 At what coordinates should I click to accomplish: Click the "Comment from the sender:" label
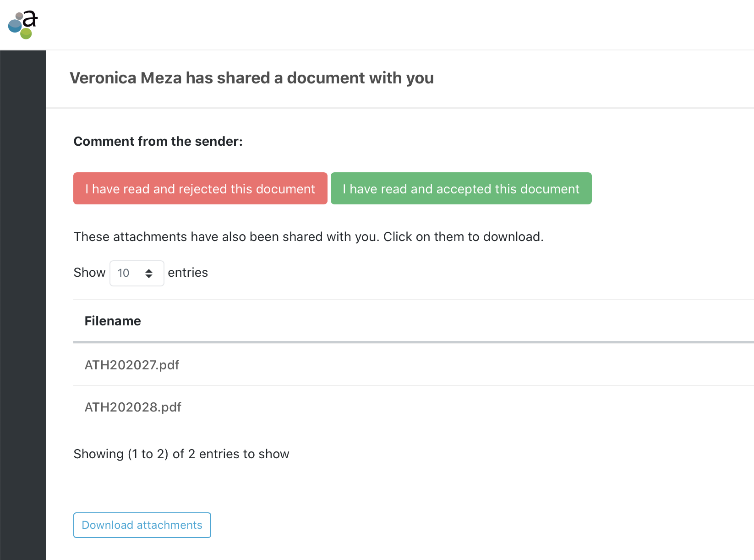point(158,141)
